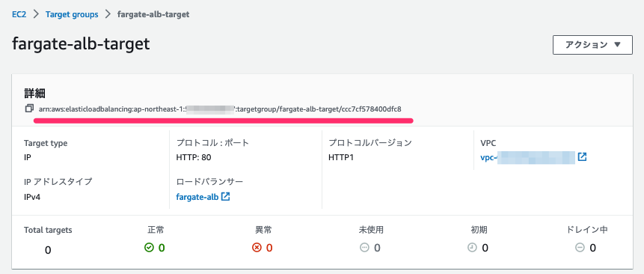Click the Total targets count
Screen dimensions: 644x274
pos(48,250)
